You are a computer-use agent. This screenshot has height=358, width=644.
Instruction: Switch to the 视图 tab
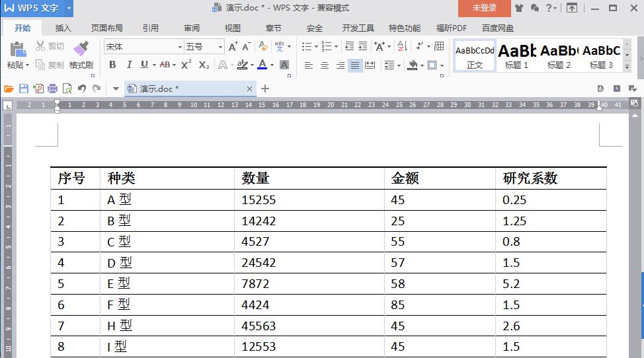[x=233, y=28]
